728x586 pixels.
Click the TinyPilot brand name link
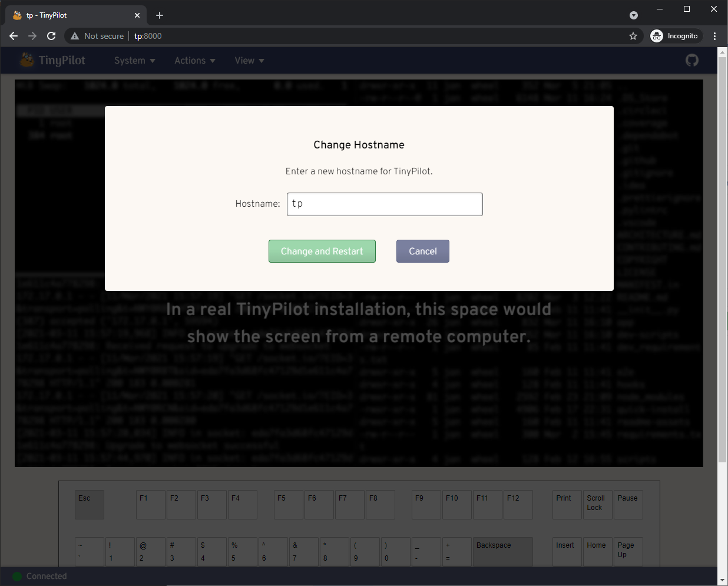[x=62, y=61]
